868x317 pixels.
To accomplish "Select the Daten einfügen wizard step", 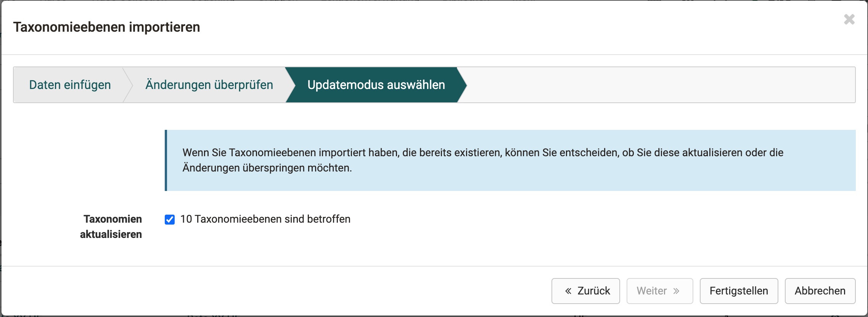I will (x=70, y=84).
